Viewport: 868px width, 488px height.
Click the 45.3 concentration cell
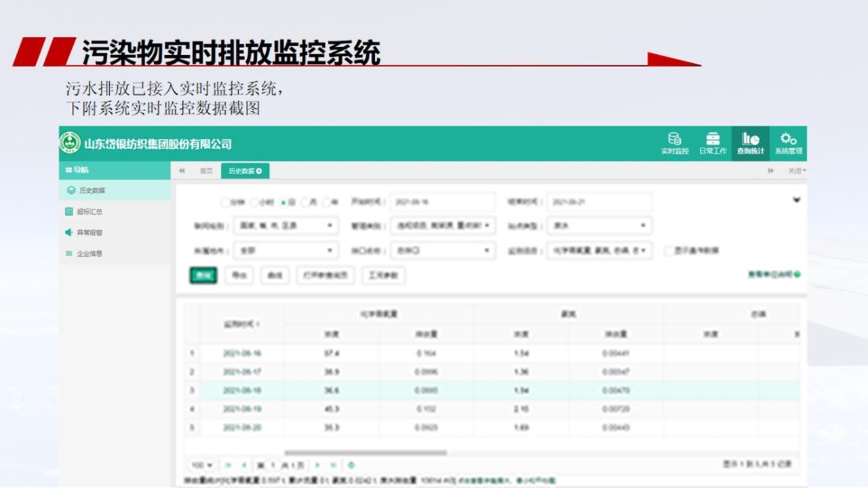point(332,409)
